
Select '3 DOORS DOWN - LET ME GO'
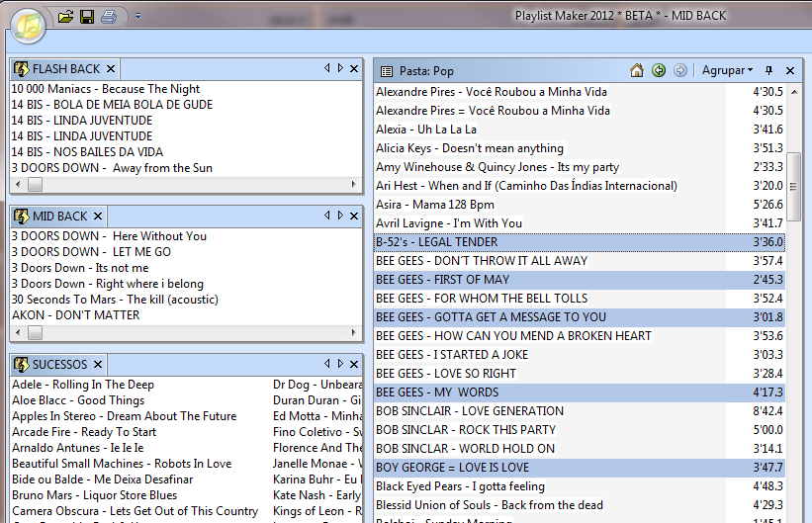pos(91,252)
